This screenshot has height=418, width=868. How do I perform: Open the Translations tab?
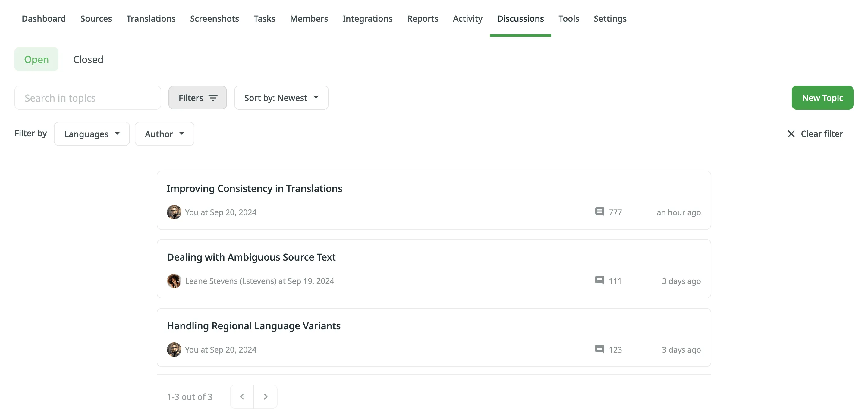coord(151,18)
